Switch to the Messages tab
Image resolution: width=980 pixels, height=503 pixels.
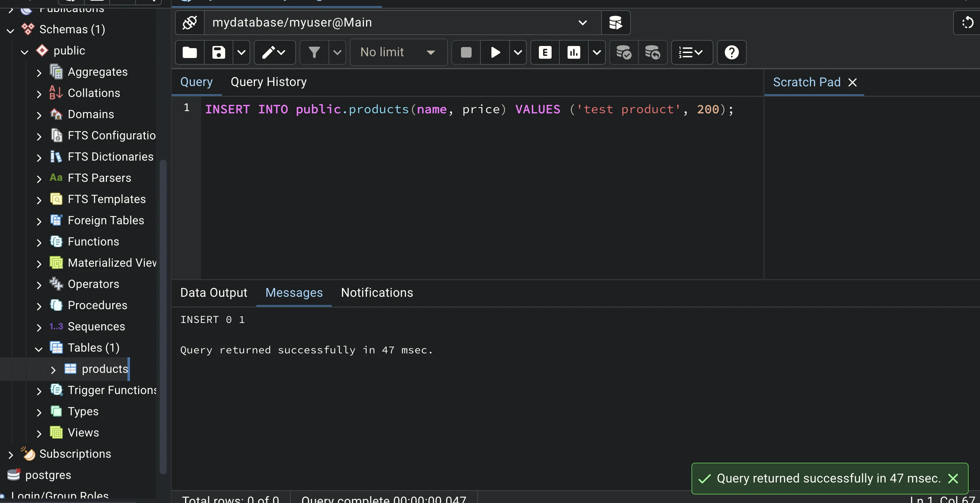(294, 293)
